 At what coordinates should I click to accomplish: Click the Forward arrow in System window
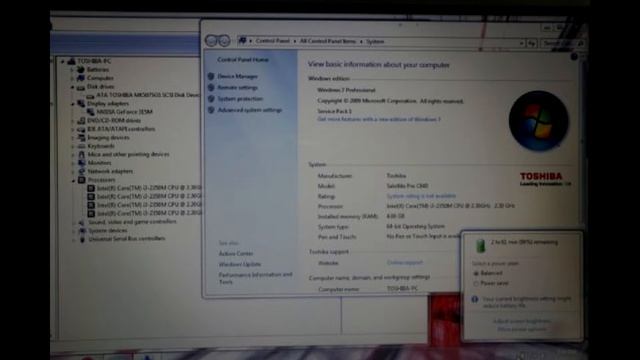[x=224, y=41]
